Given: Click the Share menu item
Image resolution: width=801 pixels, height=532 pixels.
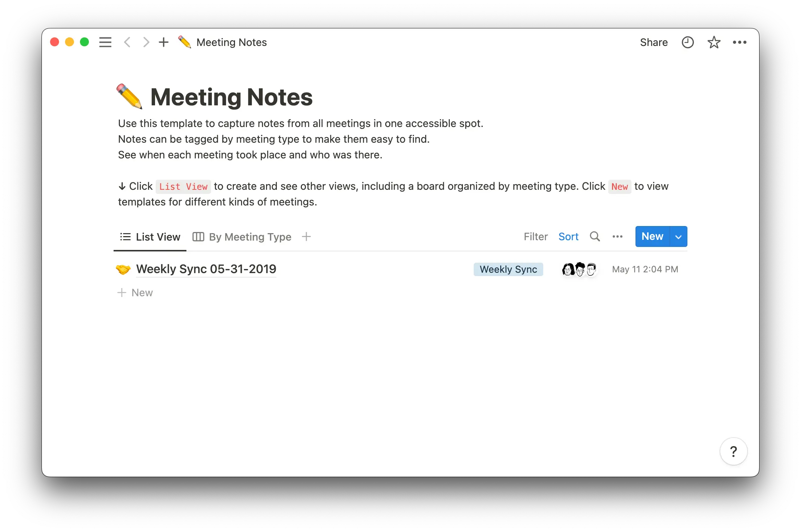Looking at the screenshot, I should click(x=654, y=42).
